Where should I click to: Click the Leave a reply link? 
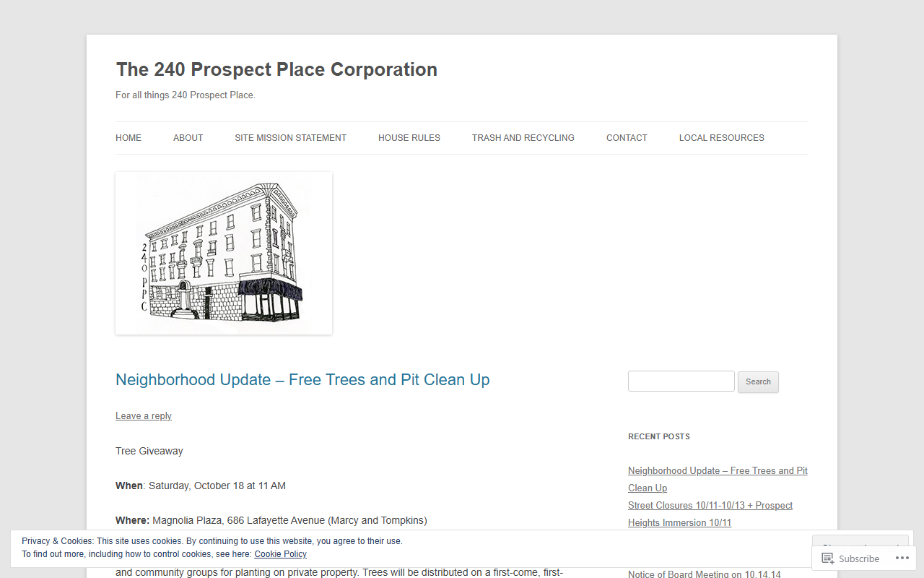click(144, 416)
